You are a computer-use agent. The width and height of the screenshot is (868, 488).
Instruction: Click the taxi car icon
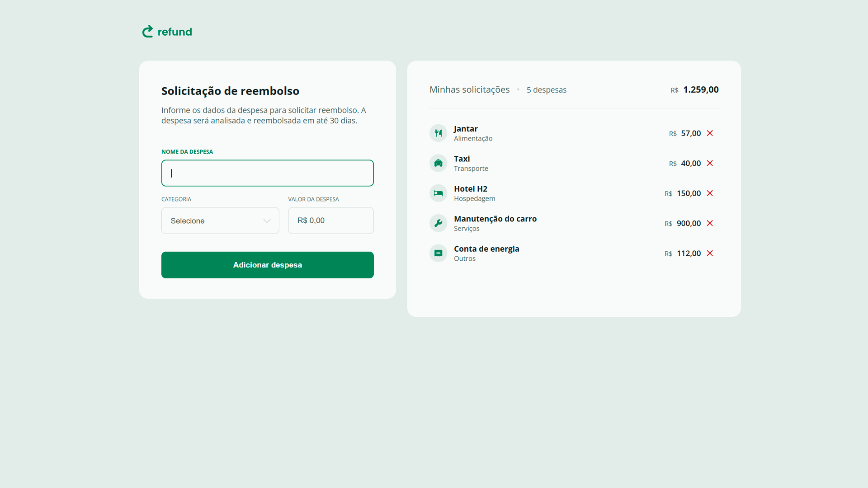click(x=438, y=163)
